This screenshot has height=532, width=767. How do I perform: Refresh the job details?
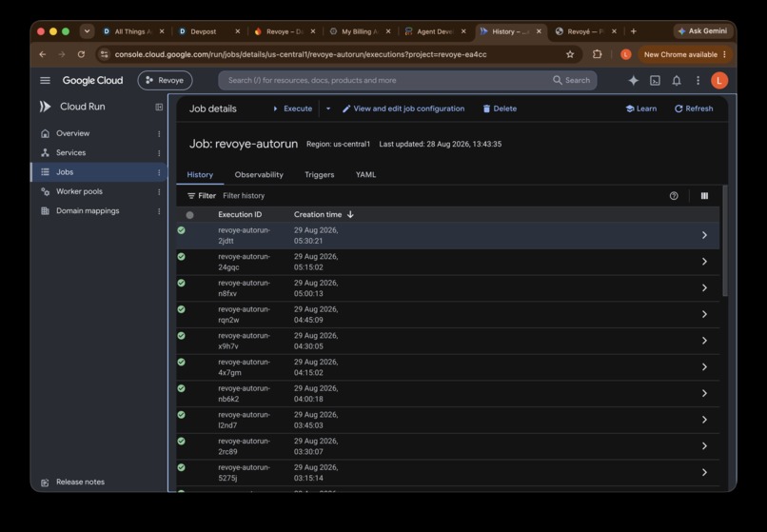tap(694, 108)
